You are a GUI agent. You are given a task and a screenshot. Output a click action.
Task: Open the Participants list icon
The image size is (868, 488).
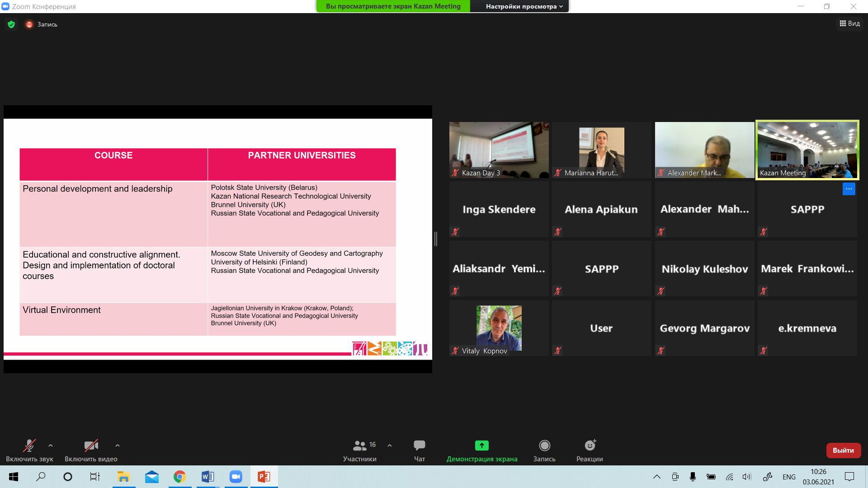click(x=359, y=446)
